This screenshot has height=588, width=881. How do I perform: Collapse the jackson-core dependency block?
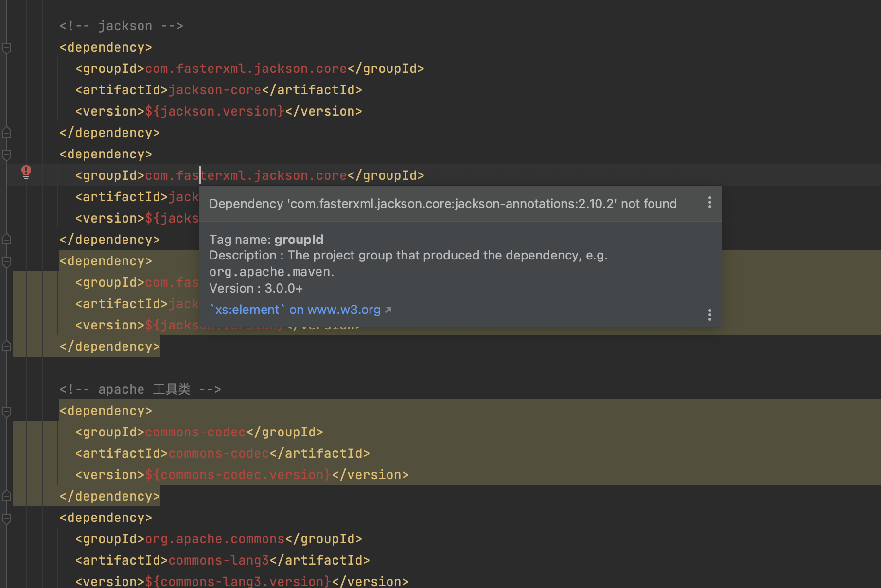pos(7,48)
